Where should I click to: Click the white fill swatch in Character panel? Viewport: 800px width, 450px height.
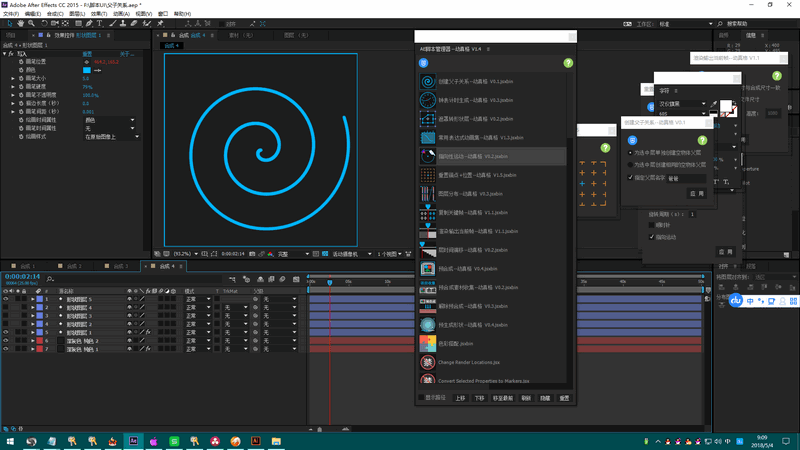[x=725, y=106]
